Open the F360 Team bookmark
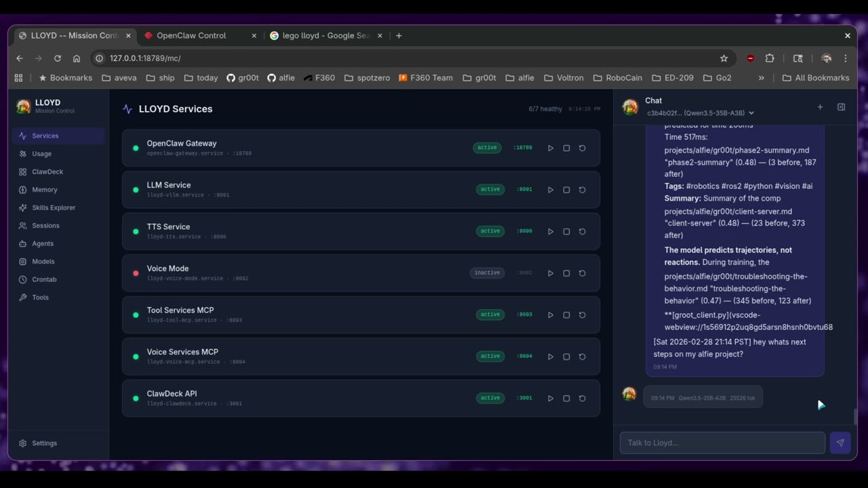 pos(425,78)
